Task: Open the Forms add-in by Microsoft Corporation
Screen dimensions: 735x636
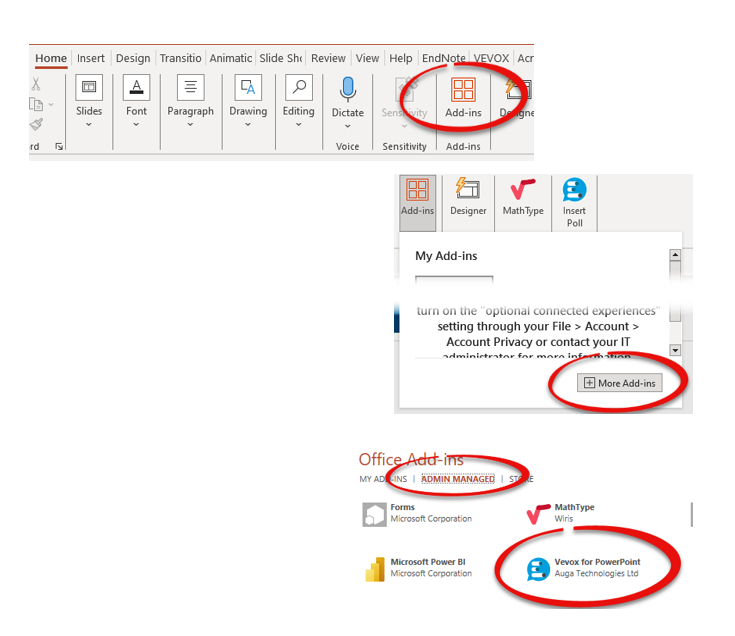Action: [417, 513]
